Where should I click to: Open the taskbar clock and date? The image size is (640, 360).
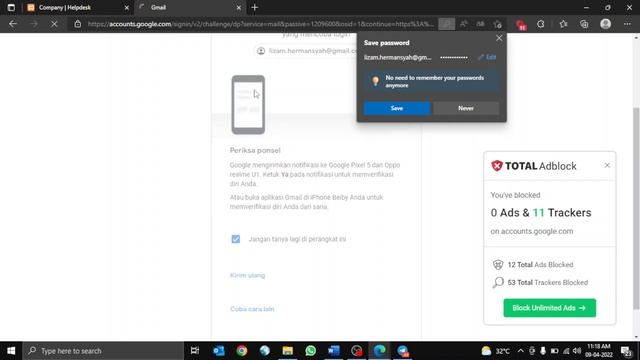[599, 351]
